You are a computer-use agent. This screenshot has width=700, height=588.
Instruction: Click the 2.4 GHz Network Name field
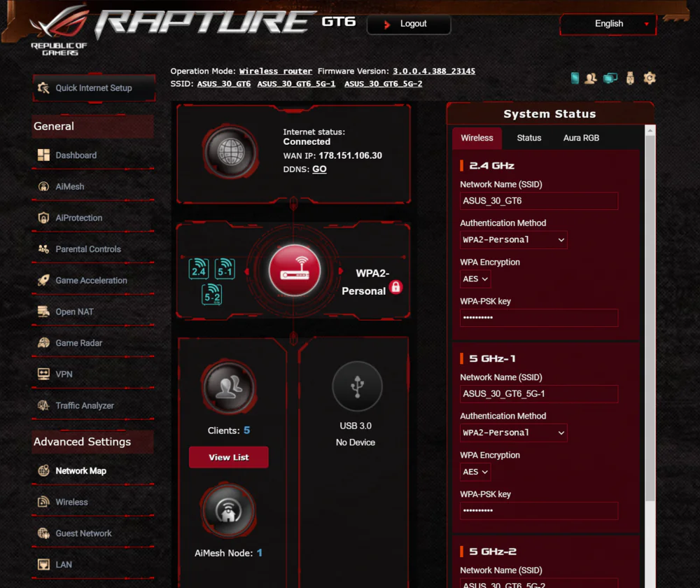tap(539, 201)
